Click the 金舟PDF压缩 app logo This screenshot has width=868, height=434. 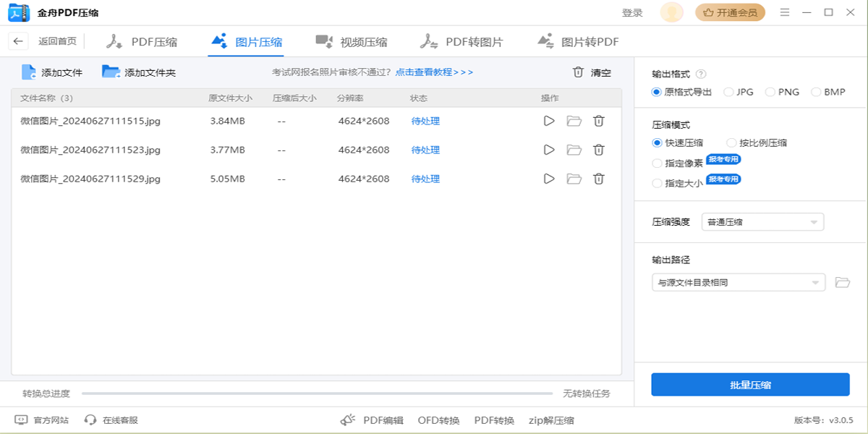pos(19,12)
